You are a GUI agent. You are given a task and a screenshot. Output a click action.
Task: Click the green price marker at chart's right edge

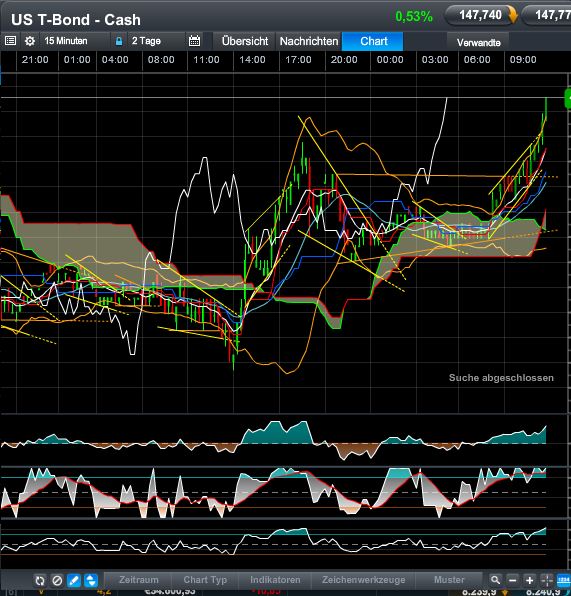tap(568, 98)
